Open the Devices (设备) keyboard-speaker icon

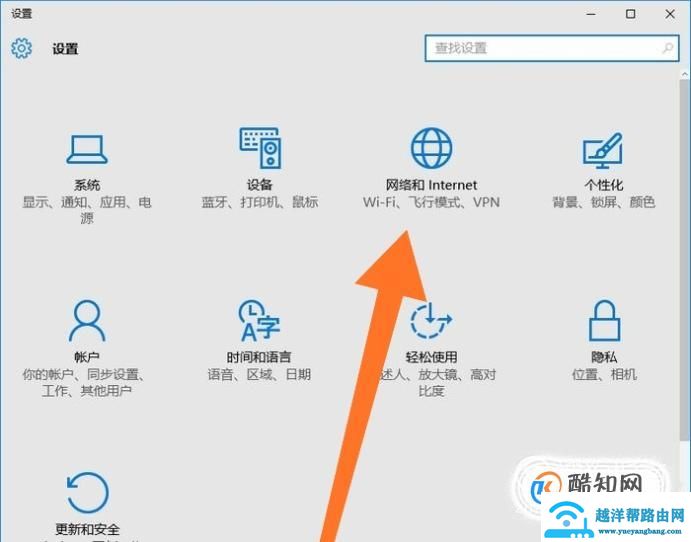pyautogui.click(x=260, y=148)
